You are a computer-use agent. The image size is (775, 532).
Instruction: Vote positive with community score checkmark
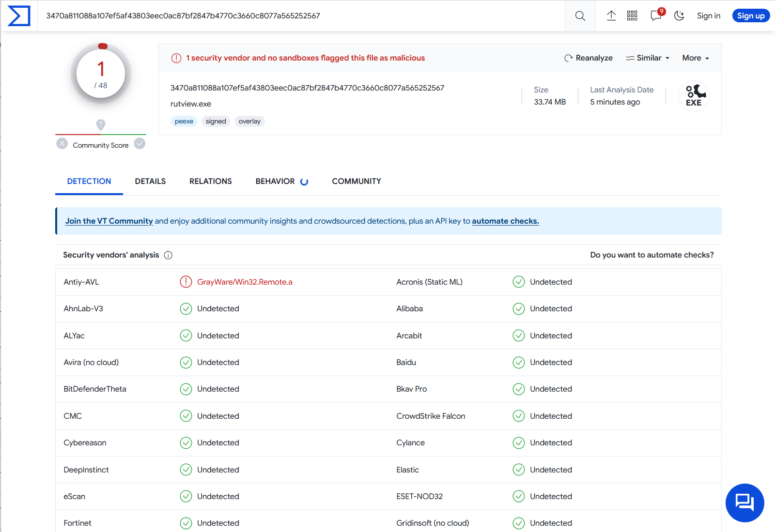(x=139, y=144)
